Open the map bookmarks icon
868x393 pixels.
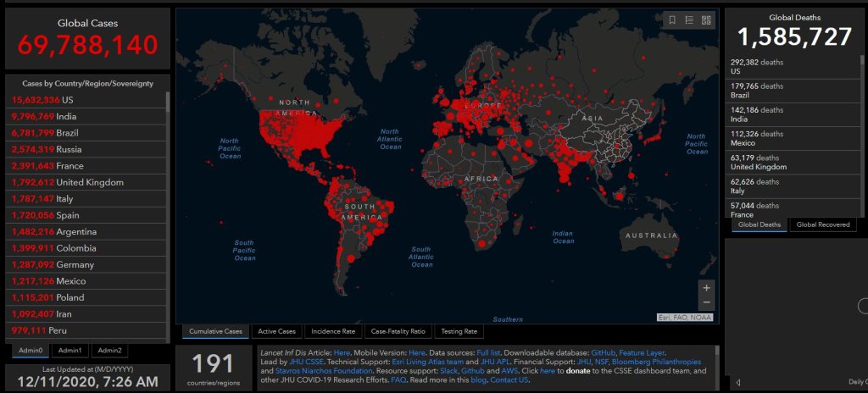tap(672, 20)
